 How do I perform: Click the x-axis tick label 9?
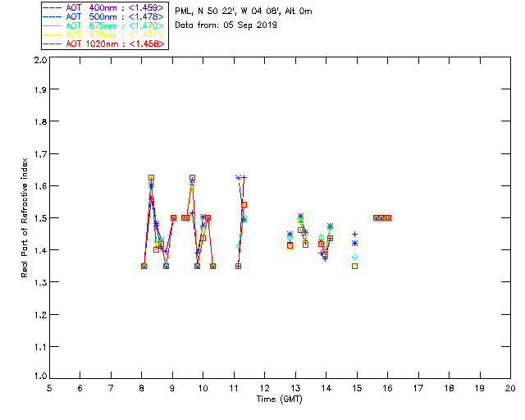tap(172, 388)
